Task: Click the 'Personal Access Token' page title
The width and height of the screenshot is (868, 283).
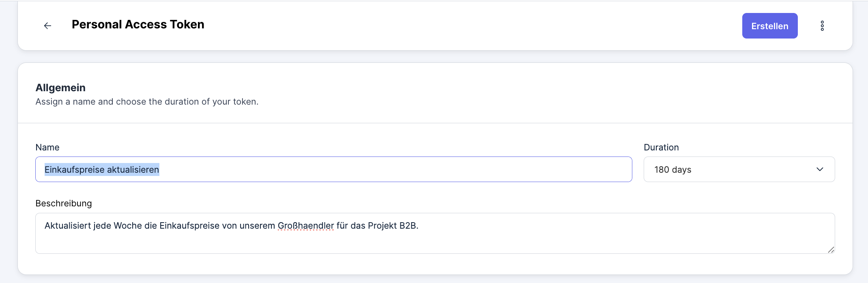Action: pos(138,24)
